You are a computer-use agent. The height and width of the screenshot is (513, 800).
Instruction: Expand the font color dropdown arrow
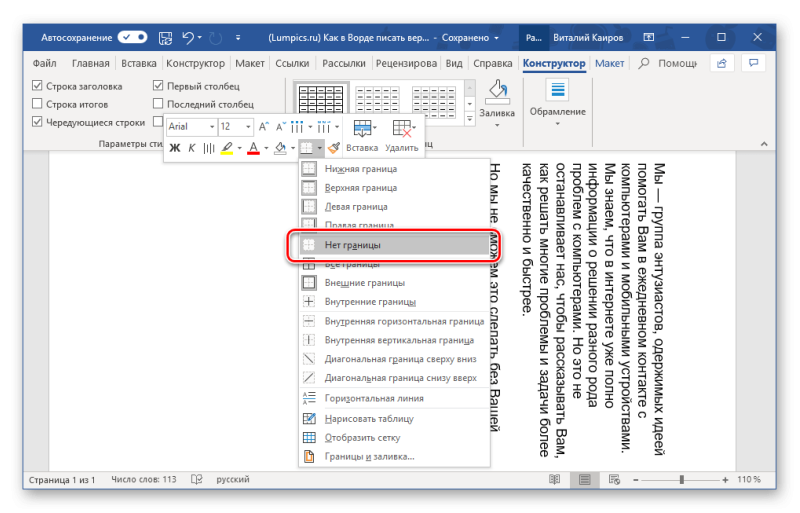pyautogui.click(x=266, y=148)
